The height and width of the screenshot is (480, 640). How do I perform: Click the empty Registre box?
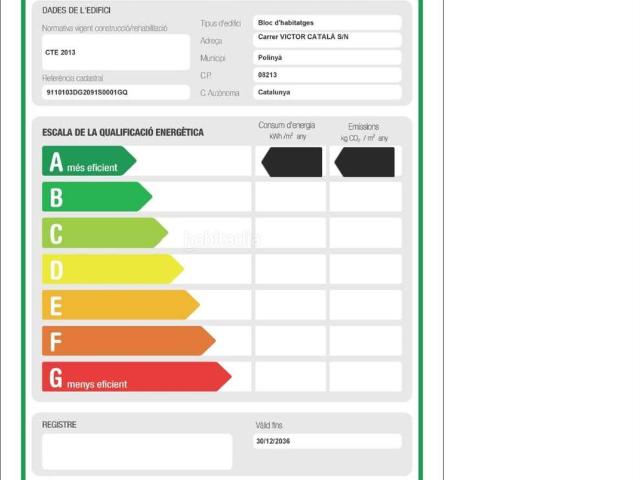click(x=137, y=451)
